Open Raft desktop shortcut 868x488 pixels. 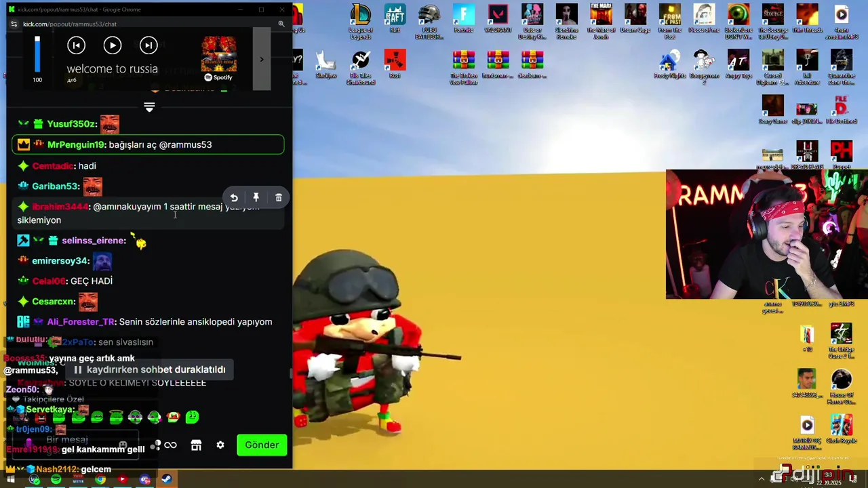395,18
